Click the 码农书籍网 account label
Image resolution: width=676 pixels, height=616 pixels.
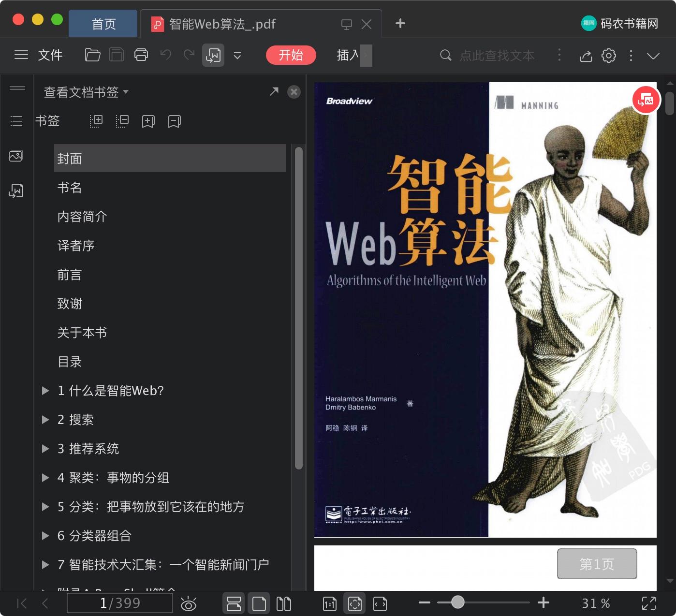[x=629, y=24]
